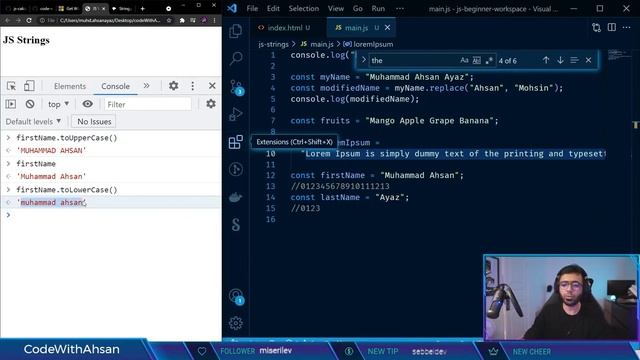Toggle the device toolbar in DevTools

click(29, 86)
